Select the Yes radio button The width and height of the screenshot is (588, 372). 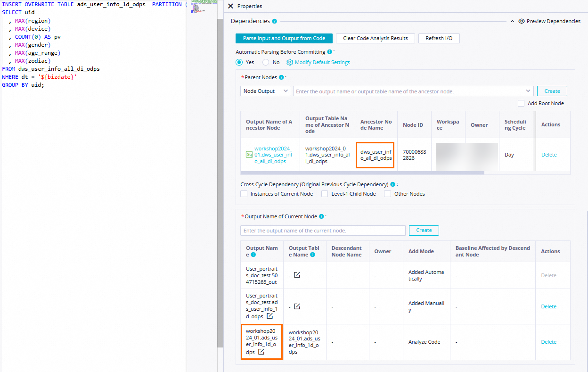click(x=239, y=62)
